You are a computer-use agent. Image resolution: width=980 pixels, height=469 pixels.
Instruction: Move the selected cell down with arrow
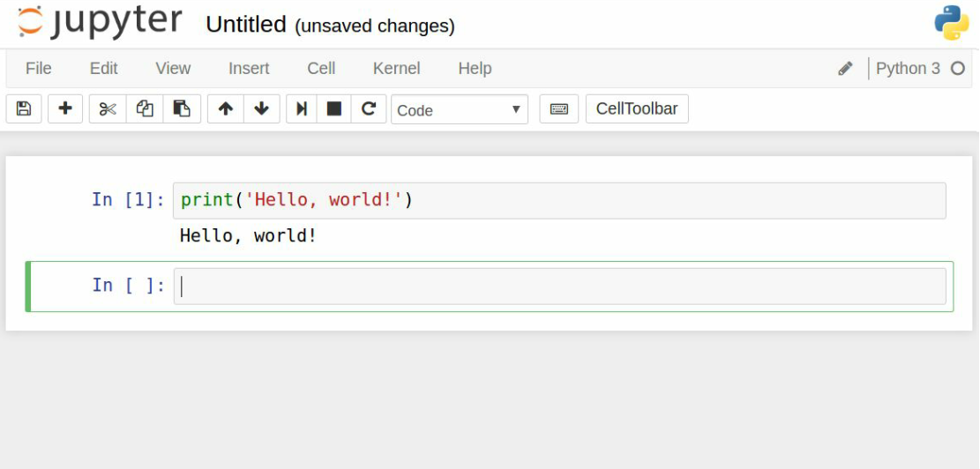pyautogui.click(x=262, y=109)
